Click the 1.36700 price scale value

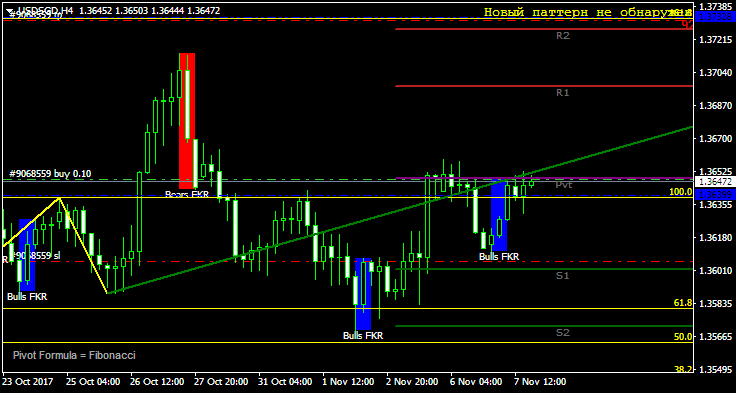pos(715,139)
